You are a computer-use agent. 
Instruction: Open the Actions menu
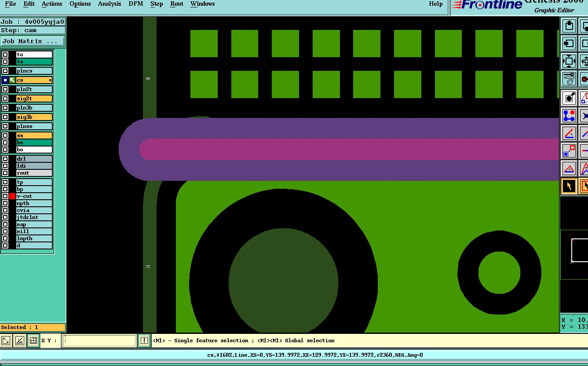[x=52, y=4]
